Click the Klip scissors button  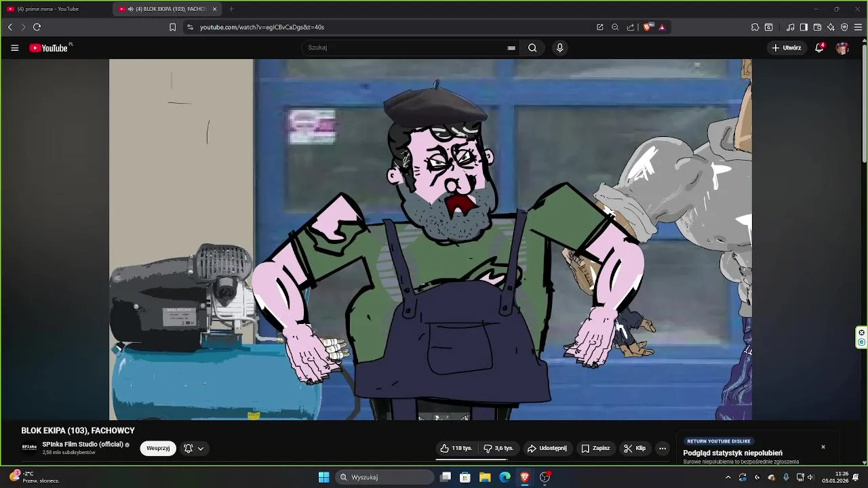coord(635,448)
